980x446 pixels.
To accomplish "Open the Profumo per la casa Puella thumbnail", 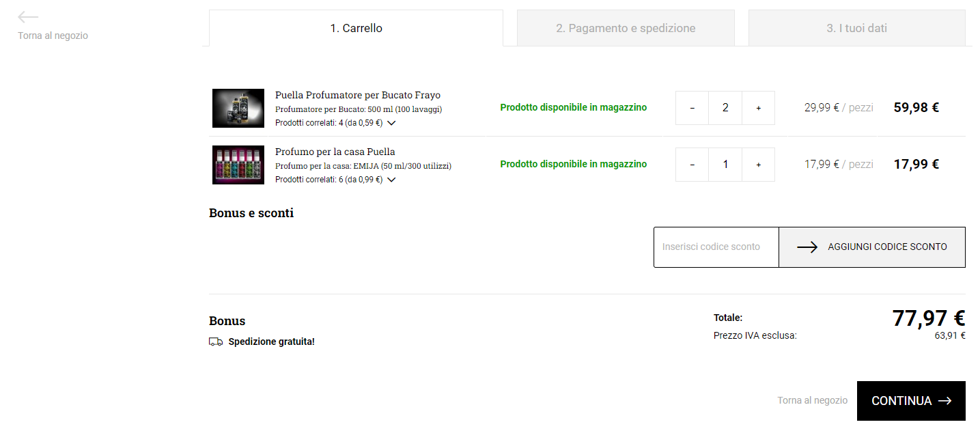I will 238,165.
